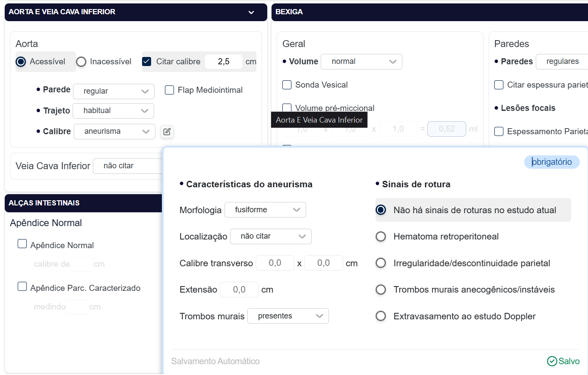The image size is (588, 375).
Task: Click the aorta calibre value field 2,5
Action: [x=224, y=62]
